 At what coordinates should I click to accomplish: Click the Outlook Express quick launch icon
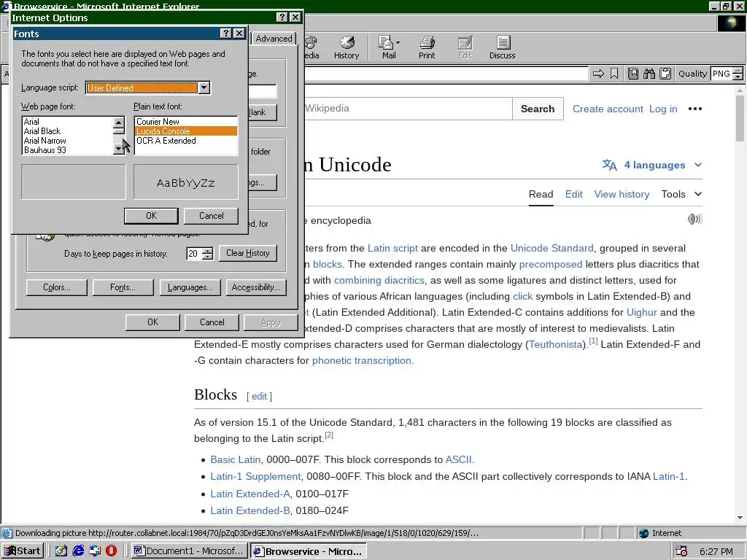(95, 551)
